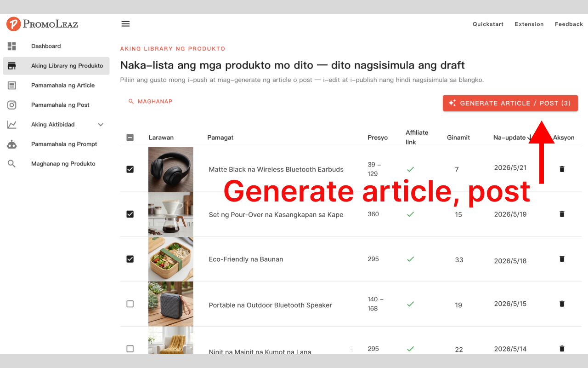The width and height of the screenshot is (588, 368).
Task: Check the Outdoor Bluetooth Speaker checkbox
Action: (x=130, y=304)
